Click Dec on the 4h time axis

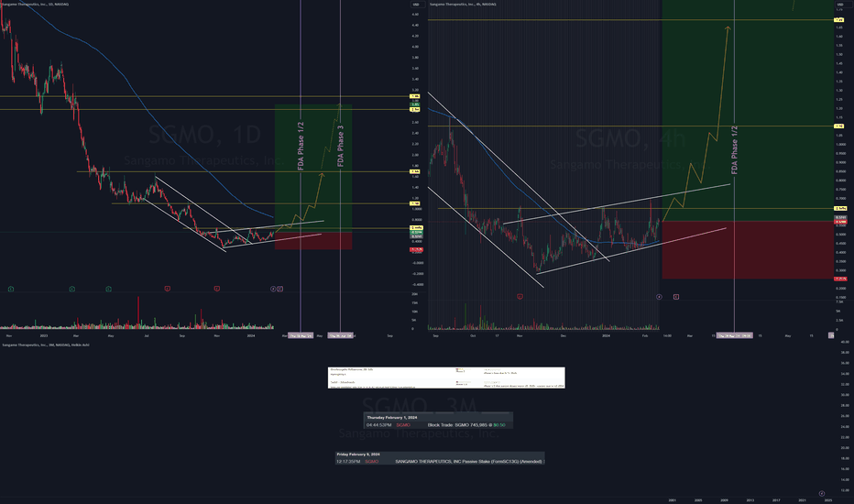pyautogui.click(x=564, y=336)
